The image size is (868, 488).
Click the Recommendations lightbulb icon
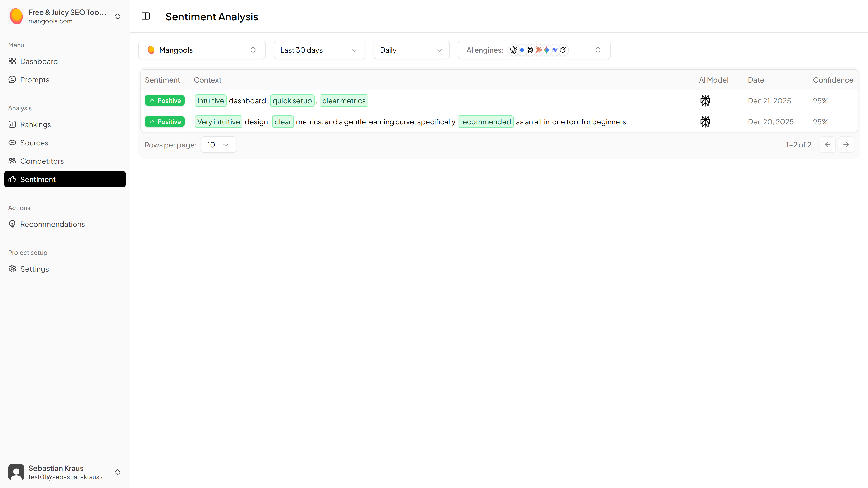coord(12,224)
